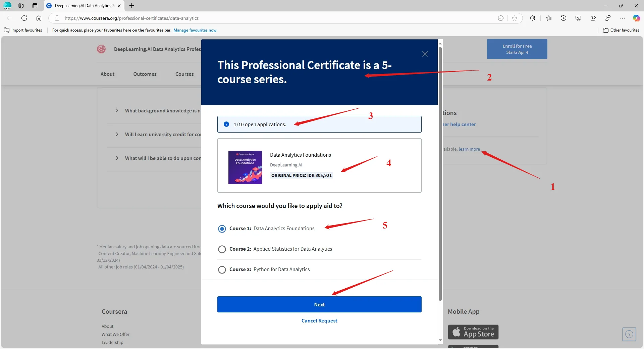Expand 'What will I be able to do' FAQ chevron
The height and width of the screenshot is (349, 644).
click(117, 158)
